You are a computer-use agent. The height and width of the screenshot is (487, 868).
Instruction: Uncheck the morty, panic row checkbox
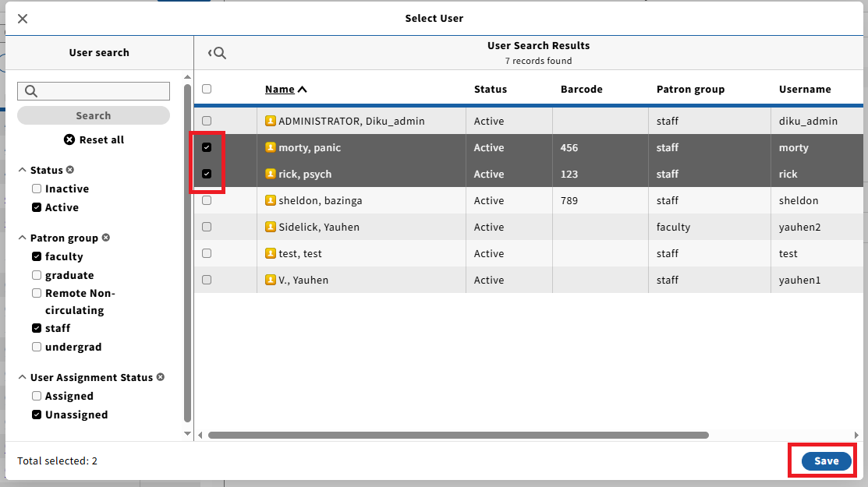click(207, 147)
